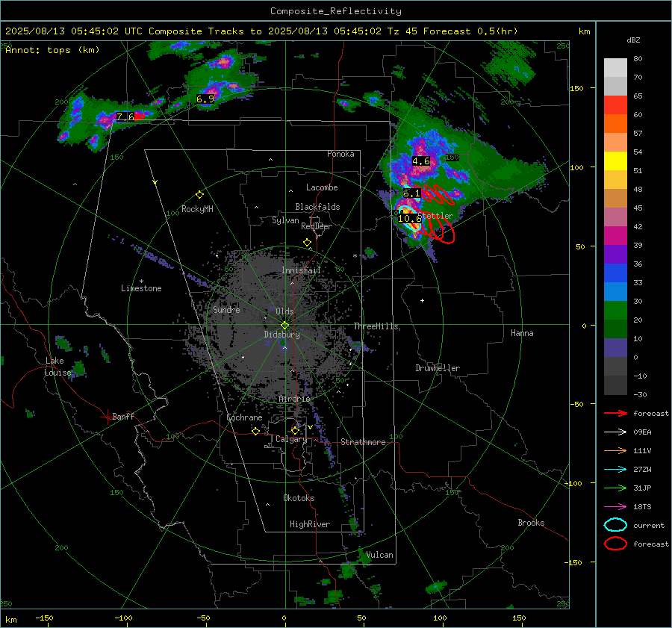
Task: Click the yellow diamond radar site at center
Action: 284,325
